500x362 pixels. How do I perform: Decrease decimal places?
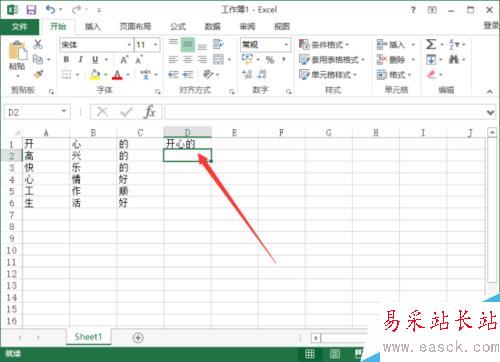[x=262, y=74]
